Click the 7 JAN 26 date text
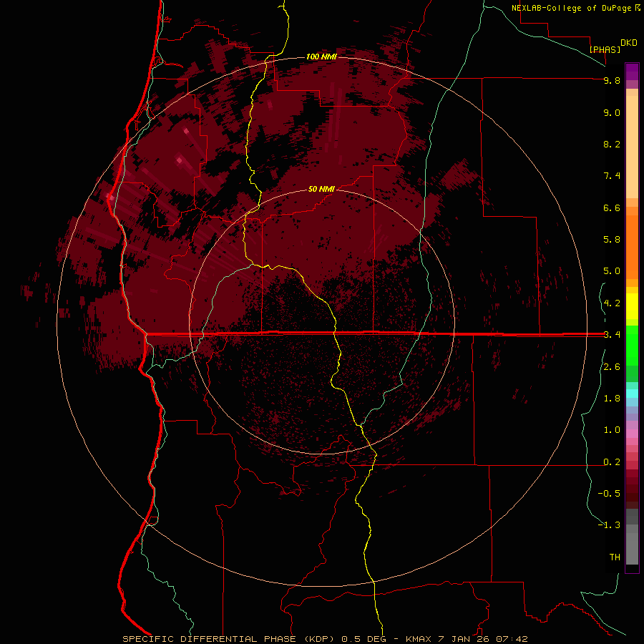 (x=465, y=639)
